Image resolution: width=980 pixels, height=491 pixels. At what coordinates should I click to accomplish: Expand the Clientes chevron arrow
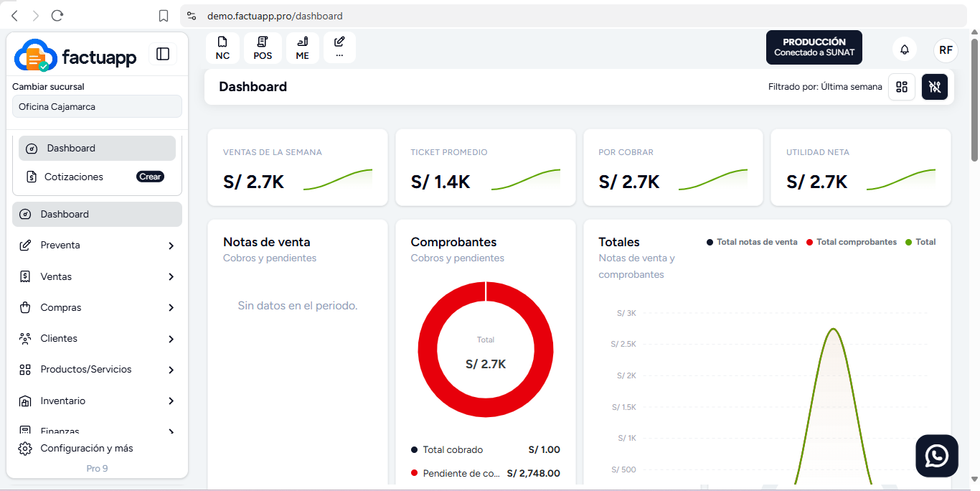click(x=171, y=339)
